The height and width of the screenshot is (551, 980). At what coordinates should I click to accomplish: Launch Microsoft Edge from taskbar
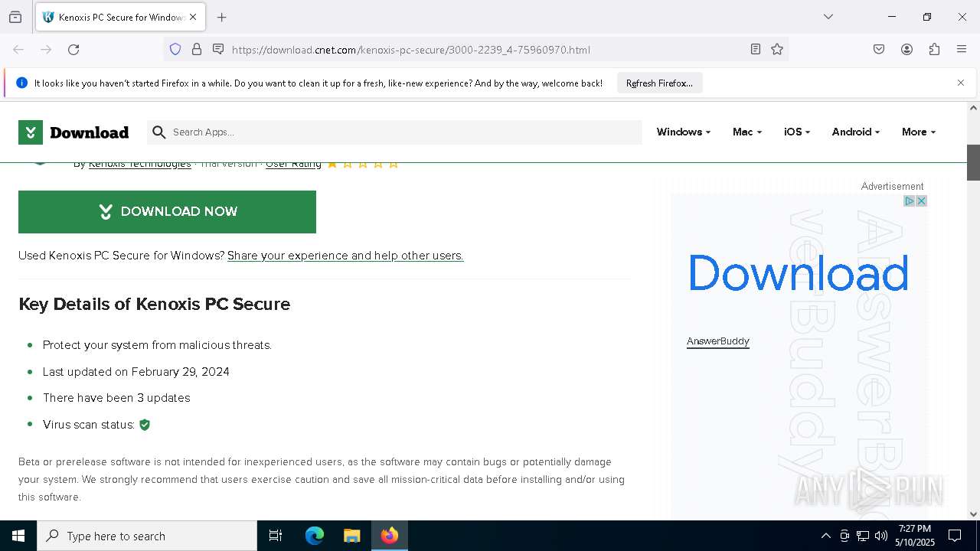[315, 536]
